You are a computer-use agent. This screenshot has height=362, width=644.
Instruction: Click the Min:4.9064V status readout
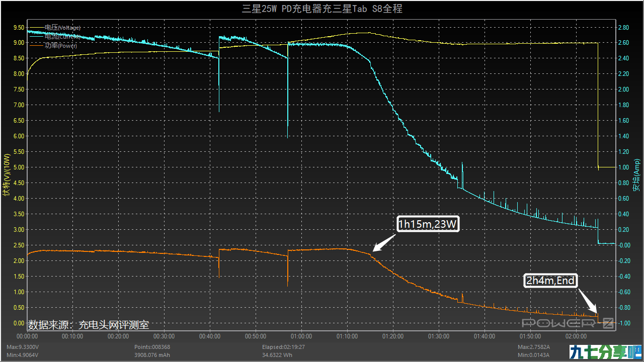click(24, 355)
